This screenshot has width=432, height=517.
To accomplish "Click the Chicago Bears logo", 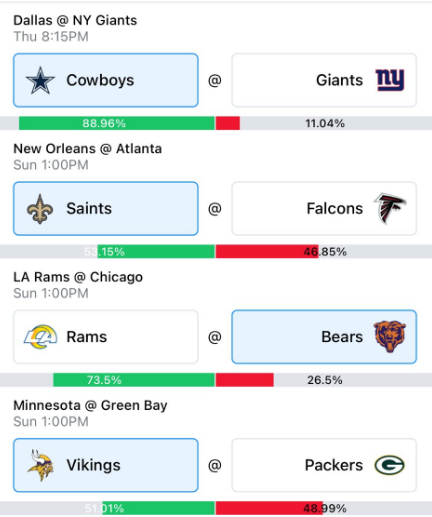I will click(x=390, y=337).
